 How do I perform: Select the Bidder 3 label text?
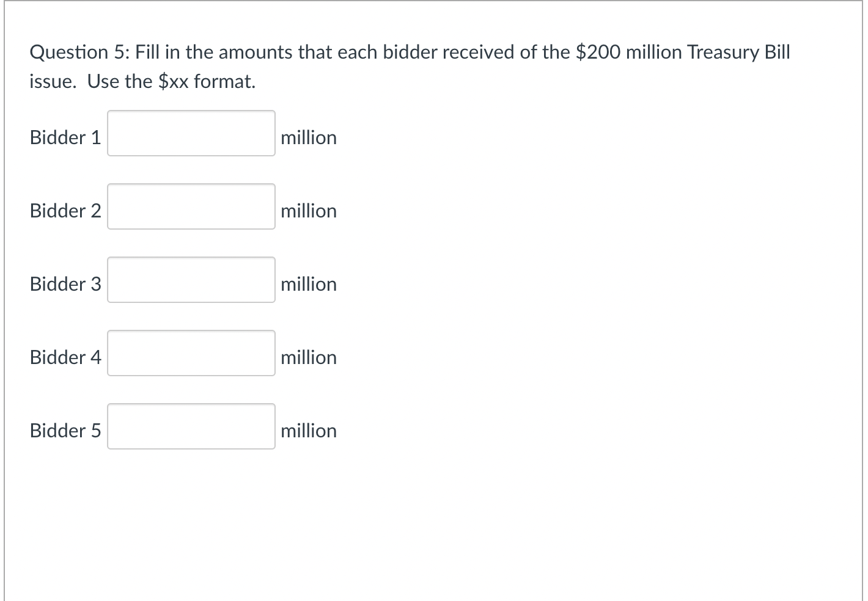pyautogui.click(x=65, y=284)
